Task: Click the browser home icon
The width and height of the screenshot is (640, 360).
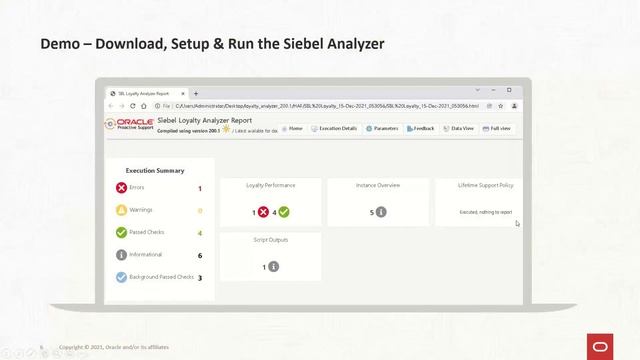Action: click(144, 106)
